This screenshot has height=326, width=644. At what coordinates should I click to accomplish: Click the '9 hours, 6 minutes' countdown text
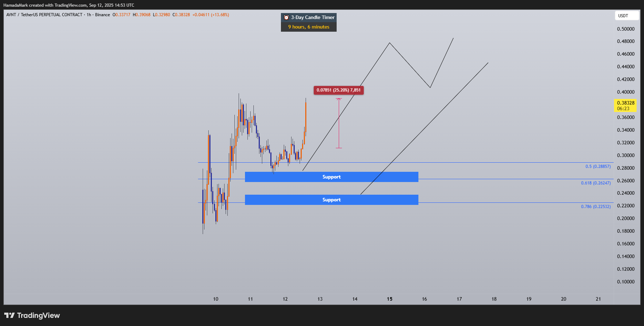tap(309, 27)
